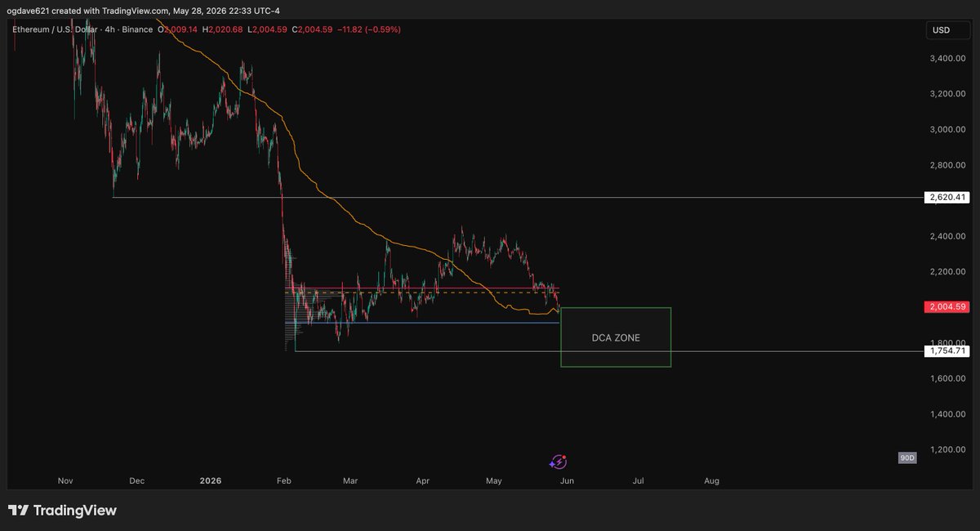980x531 pixels.
Task: Click the Apr label on time axis
Action: pos(422,481)
